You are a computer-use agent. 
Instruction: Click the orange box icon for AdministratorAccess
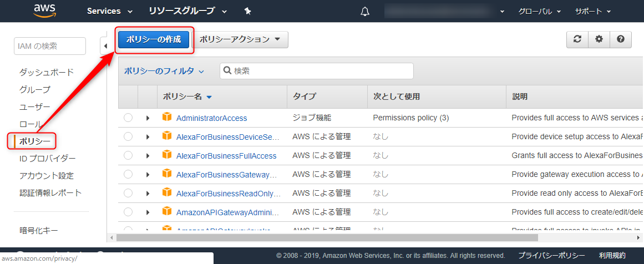click(x=167, y=118)
